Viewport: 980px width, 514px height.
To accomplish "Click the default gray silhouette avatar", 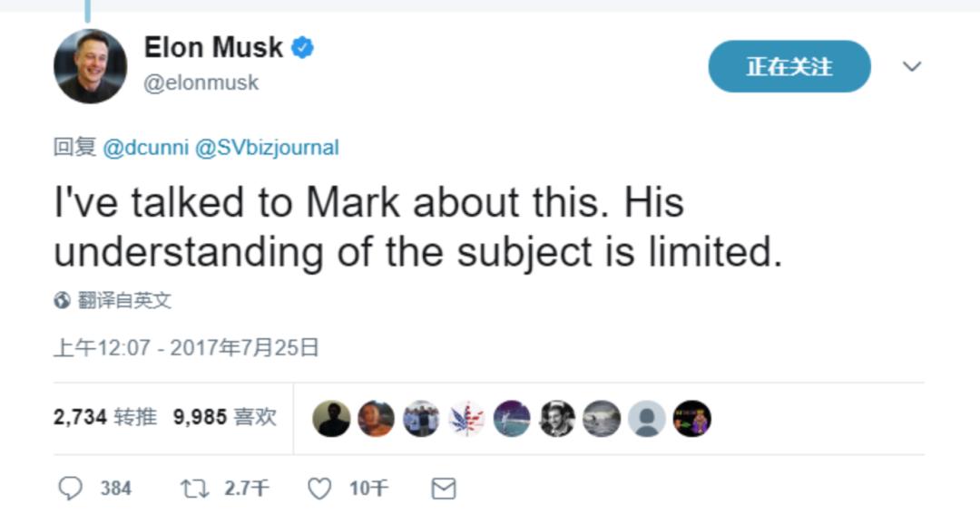I will 646,419.
